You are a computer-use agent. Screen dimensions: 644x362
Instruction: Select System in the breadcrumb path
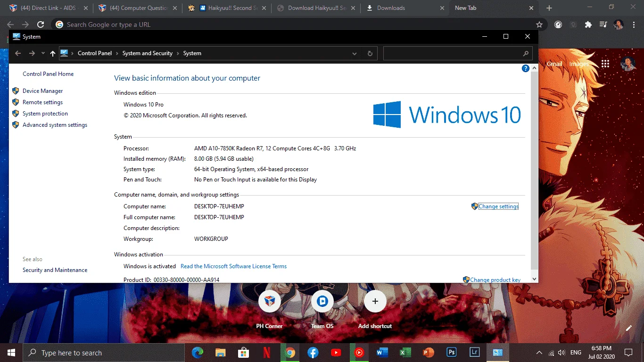coord(192,53)
